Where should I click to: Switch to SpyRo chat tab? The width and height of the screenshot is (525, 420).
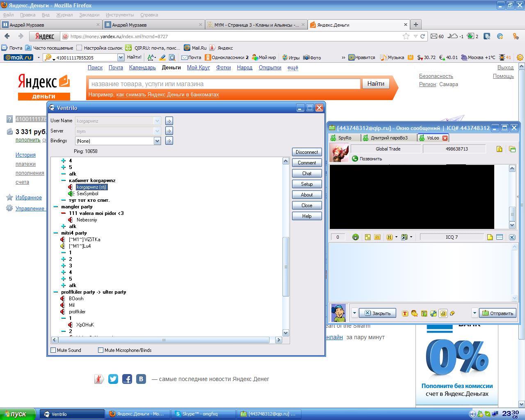pyautogui.click(x=345, y=138)
